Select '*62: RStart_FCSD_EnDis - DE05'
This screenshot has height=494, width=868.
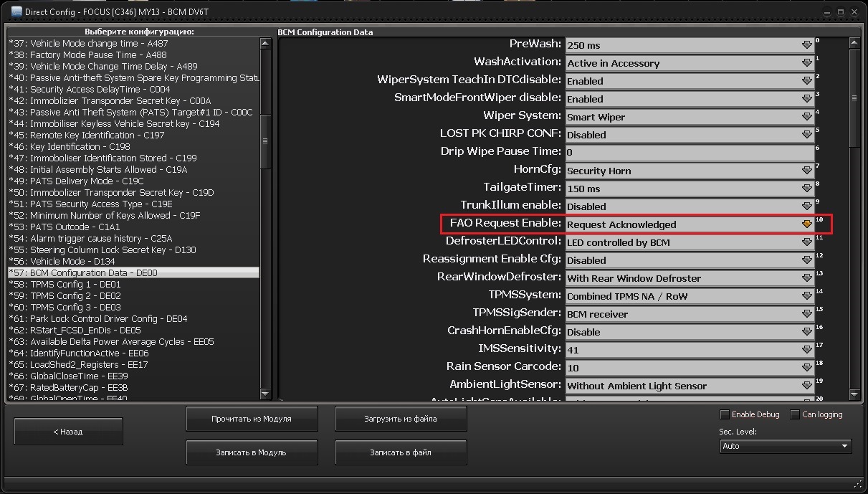pyautogui.click(x=133, y=330)
